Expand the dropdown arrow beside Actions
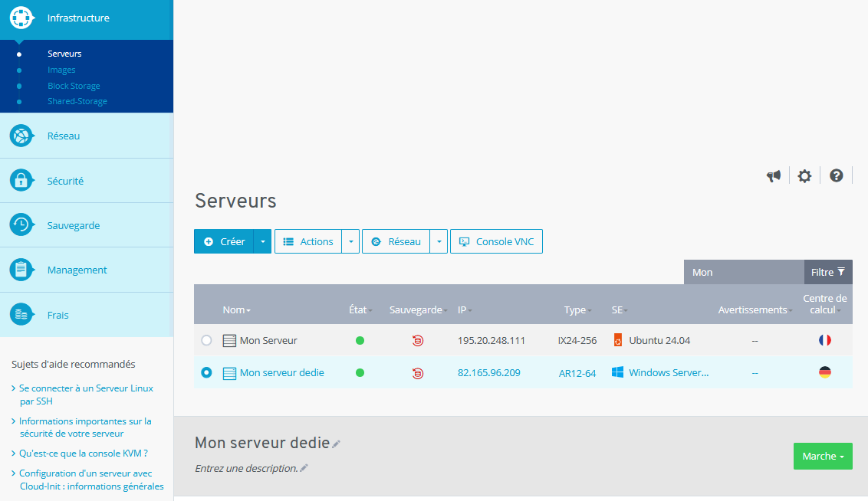This screenshot has width=868, height=501. coord(350,241)
